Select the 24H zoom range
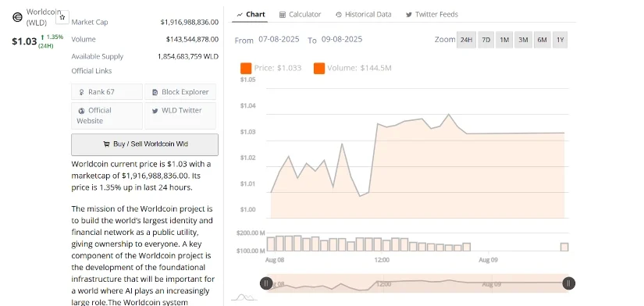Image resolution: width=644 pixels, height=306 pixels. tap(466, 40)
